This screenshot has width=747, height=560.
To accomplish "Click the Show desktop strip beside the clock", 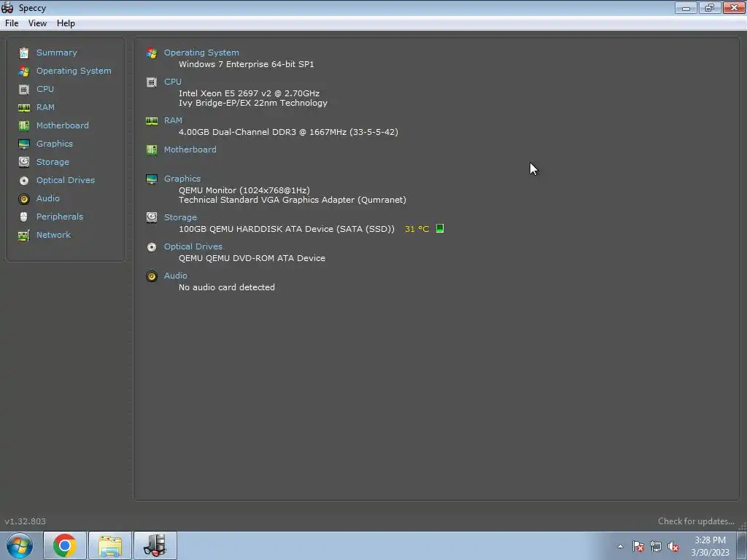I will click(742, 545).
